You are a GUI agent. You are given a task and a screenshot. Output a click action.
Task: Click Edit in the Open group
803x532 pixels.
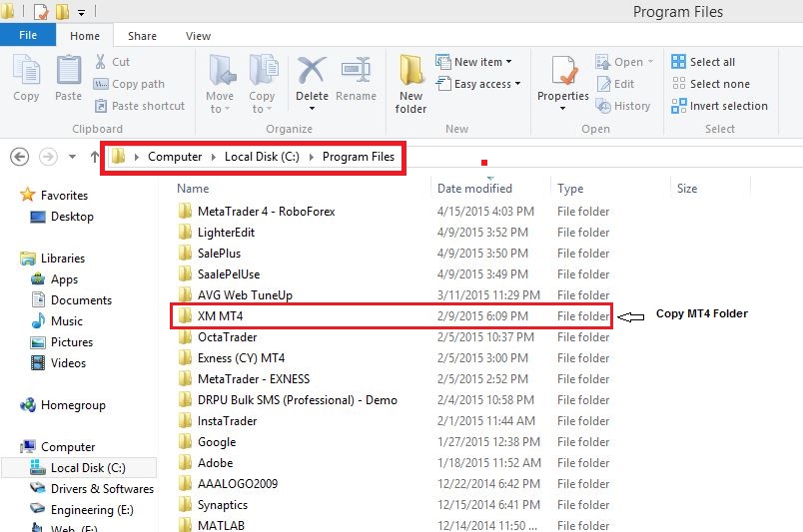(x=615, y=84)
